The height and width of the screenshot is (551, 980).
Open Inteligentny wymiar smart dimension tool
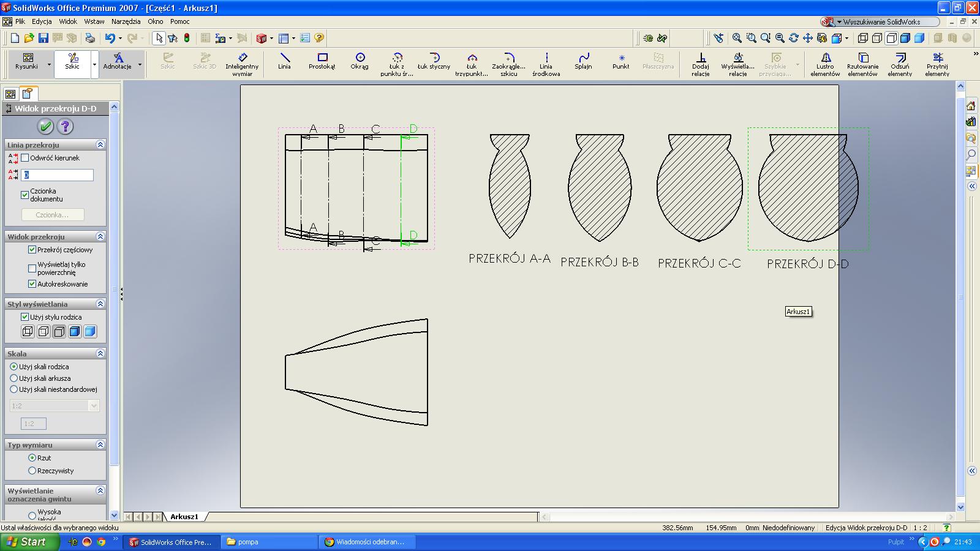click(x=242, y=64)
